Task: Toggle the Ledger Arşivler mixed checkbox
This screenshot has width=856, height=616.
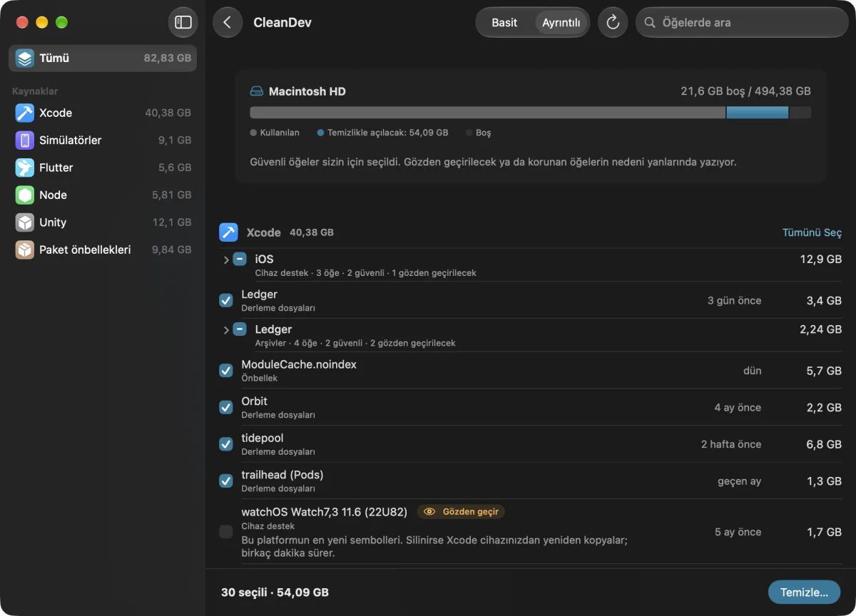Action: coord(240,329)
